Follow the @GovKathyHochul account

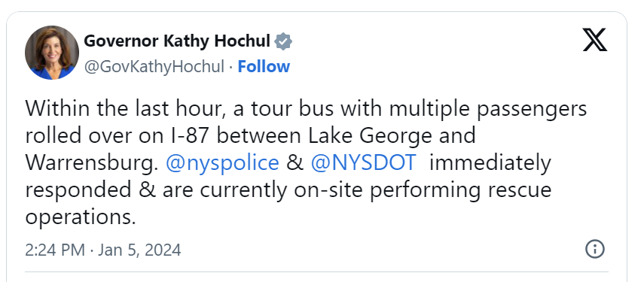[264, 66]
